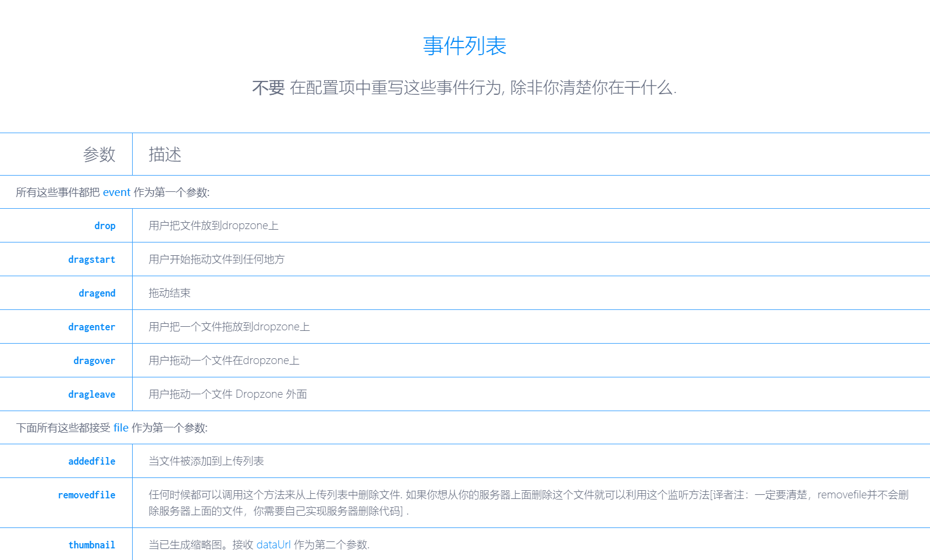Click the blue file keyword
The width and height of the screenshot is (930, 560).
(121, 428)
